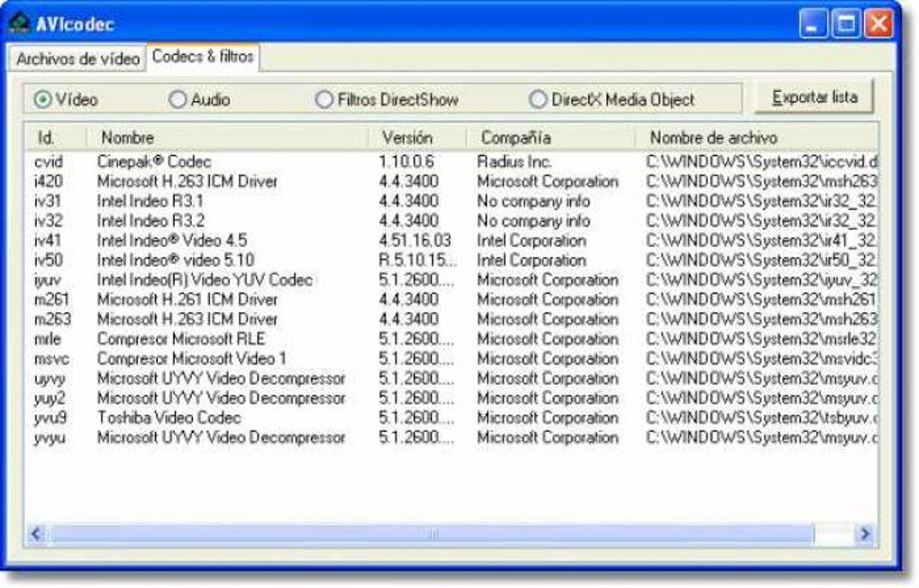Image resolution: width=919 pixels, height=588 pixels.
Task: Select the Compresor Microsoft RLE row
Action: (451, 339)
